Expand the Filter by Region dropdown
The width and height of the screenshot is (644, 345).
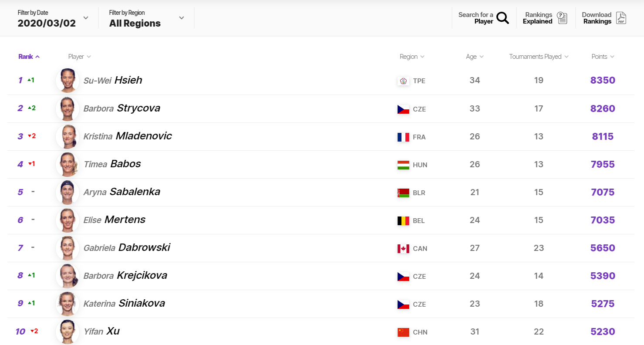147,18
